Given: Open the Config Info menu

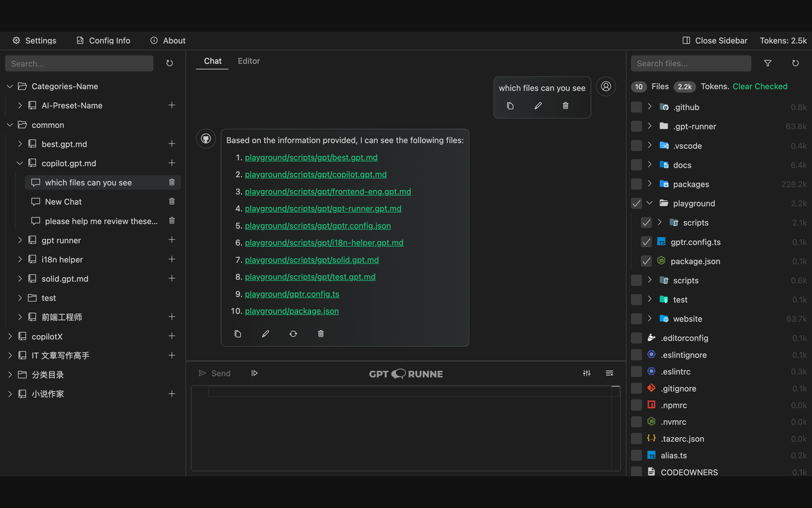Looking at the screenshot, I should pos(103,41).
